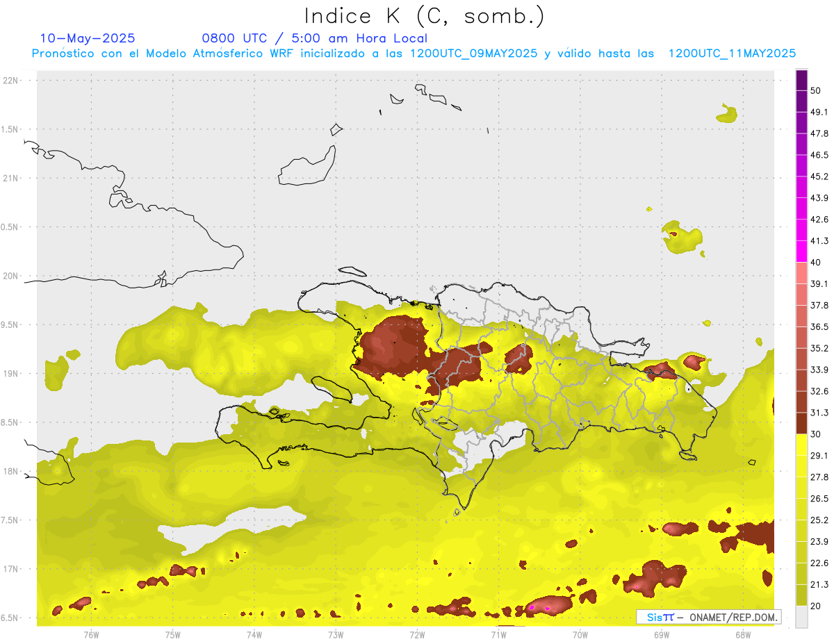Click the '21.3' color scale value

pyautogui.click(x=819, y=584)
